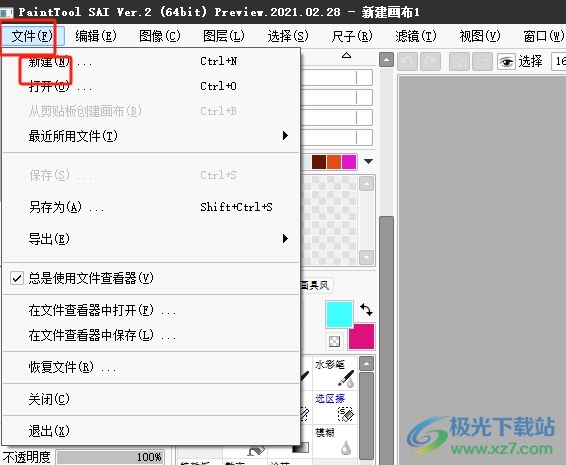Select 关闭(C) menu entry
The width and height of the screenshot is (566, 465).
coord(151,399)
